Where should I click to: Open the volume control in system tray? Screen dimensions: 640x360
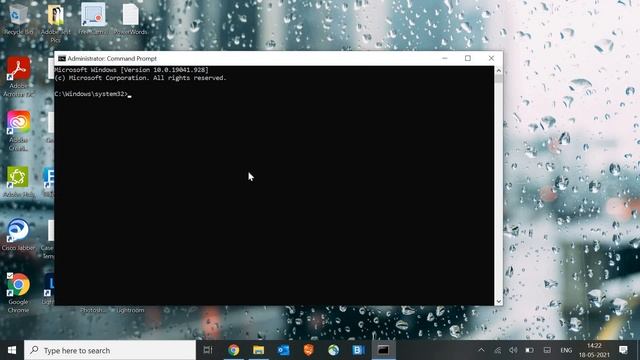(x=513, y=350)
